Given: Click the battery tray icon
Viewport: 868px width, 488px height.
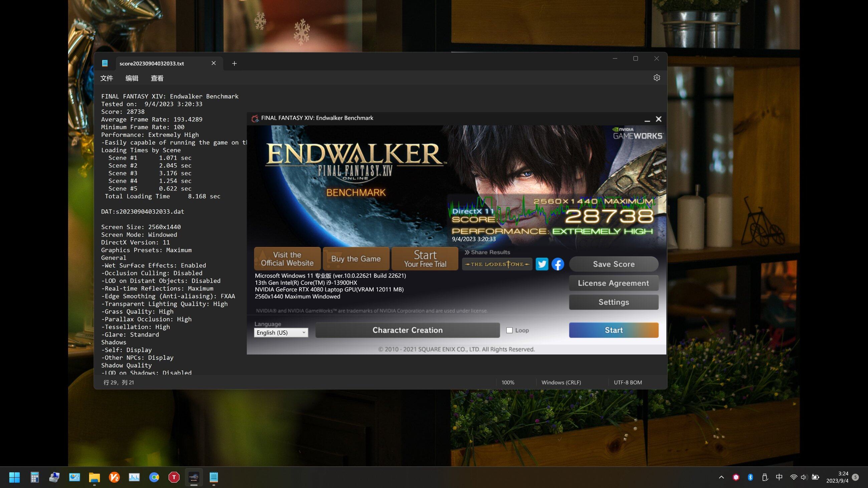Looking at the screenshot, I should [x=816, y=477].
